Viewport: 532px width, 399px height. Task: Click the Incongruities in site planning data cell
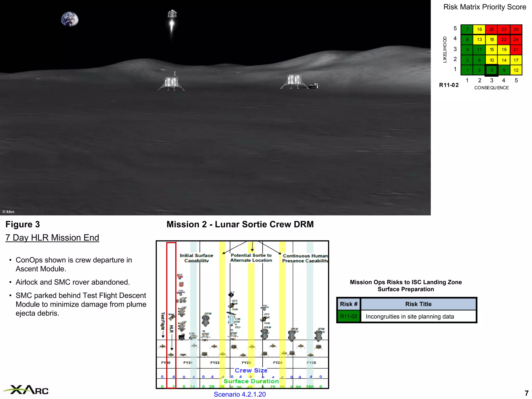coord(418,316)
